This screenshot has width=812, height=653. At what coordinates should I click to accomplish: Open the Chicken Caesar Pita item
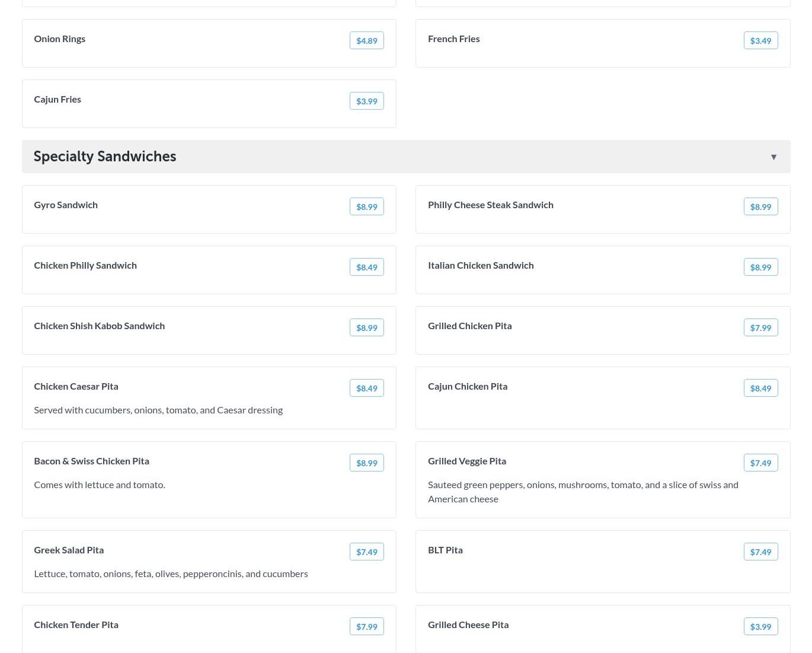click(76, 386)
